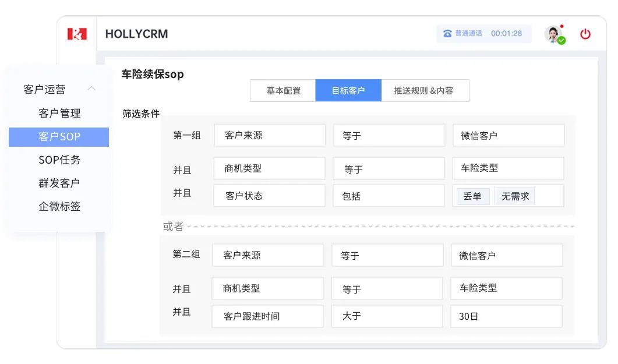Open second group 客户跟进时间 field dropdown
Screen dimensions: 618x364
pos(267,316)
